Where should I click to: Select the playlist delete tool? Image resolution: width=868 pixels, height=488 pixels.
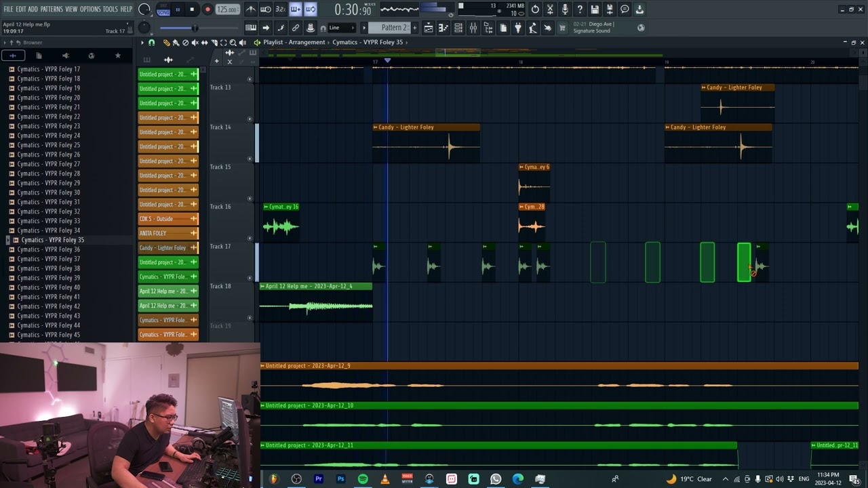(x=185, y=43)
